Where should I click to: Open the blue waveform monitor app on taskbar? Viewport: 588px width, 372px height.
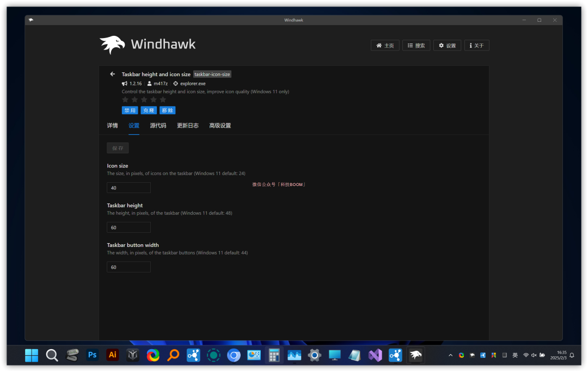[x=295, y=355]
